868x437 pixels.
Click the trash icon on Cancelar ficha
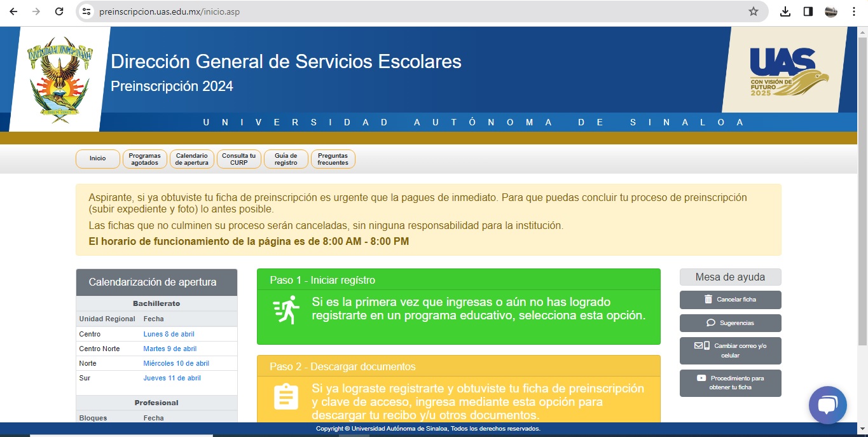(708, 299)
